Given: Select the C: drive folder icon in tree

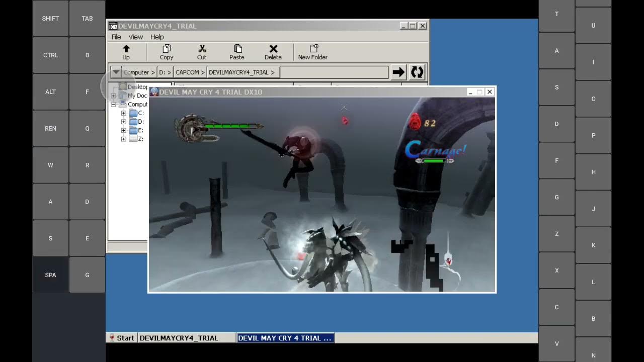Looking at the screenshot, I should 133,113.
